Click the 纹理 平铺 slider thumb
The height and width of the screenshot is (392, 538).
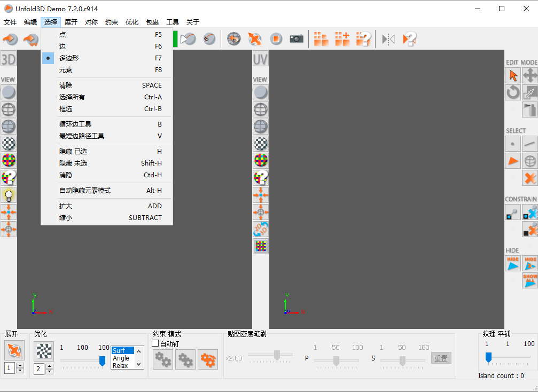488,357
